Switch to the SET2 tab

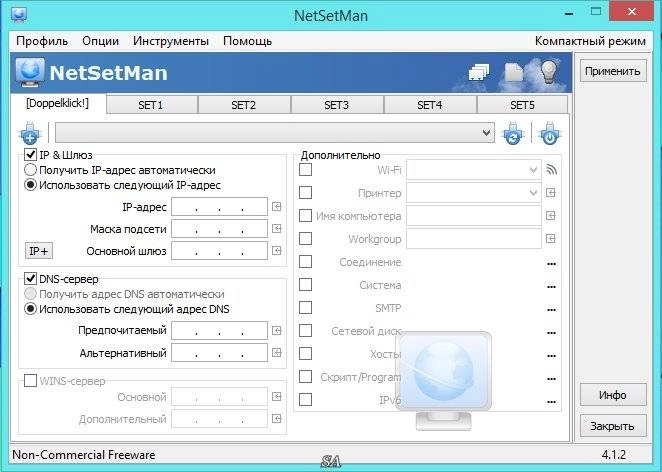click(244, 105)
